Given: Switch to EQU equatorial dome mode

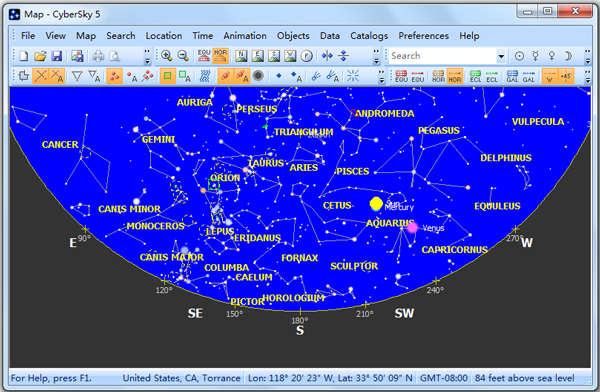Looking at the screenshot, I should click(204, 56).
